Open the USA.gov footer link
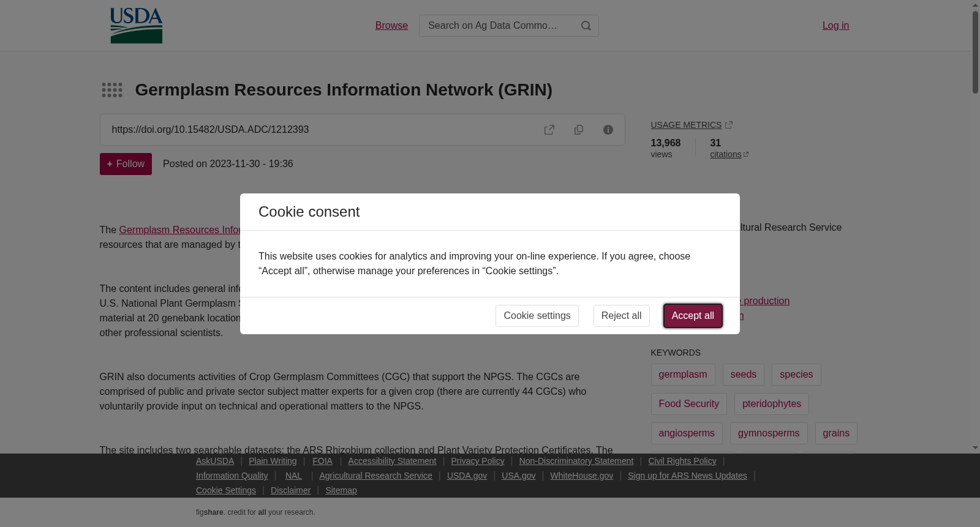This screenshot has height=527, width=980. tap(519, 476)
